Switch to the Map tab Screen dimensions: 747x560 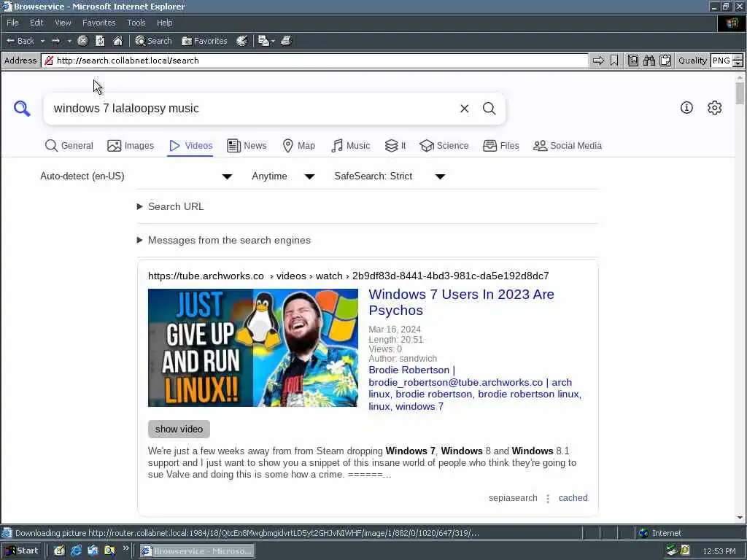coord(298,146)
